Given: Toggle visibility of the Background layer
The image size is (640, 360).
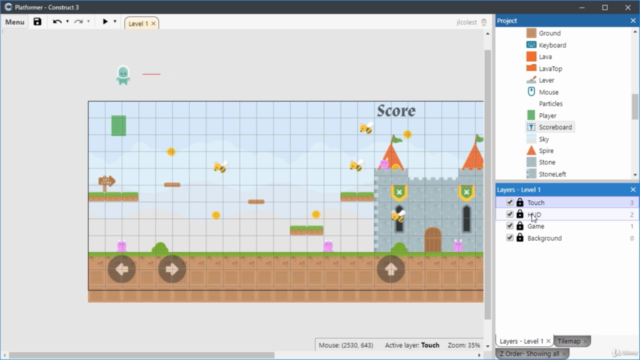Looking at the screenshot, I should [509, 238].
